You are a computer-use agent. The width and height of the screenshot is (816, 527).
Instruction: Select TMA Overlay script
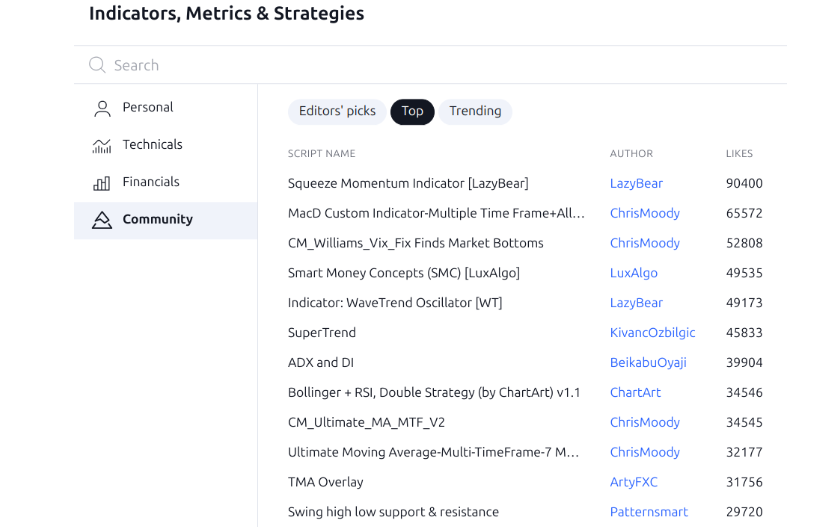point(325,482)
